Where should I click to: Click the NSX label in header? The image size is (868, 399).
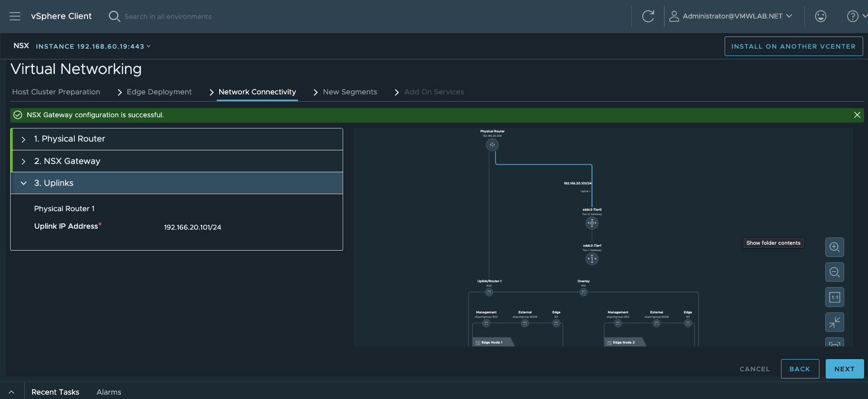[21, 46]
